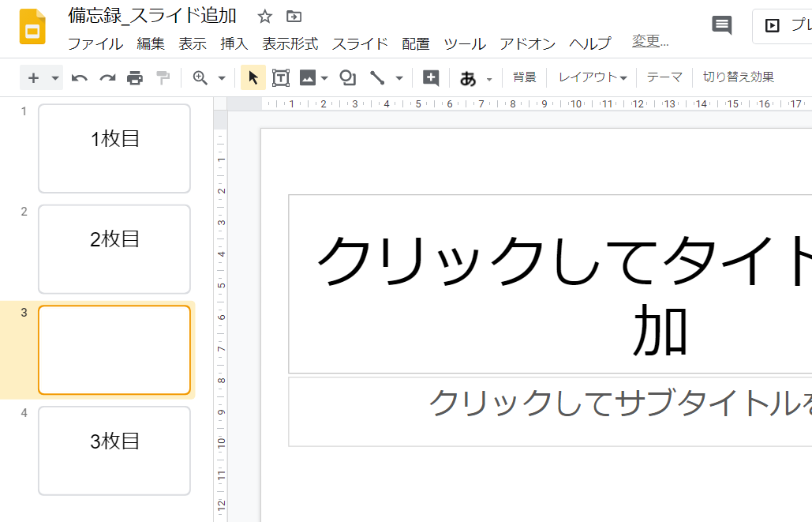Select the text box tool

(281, 77)
